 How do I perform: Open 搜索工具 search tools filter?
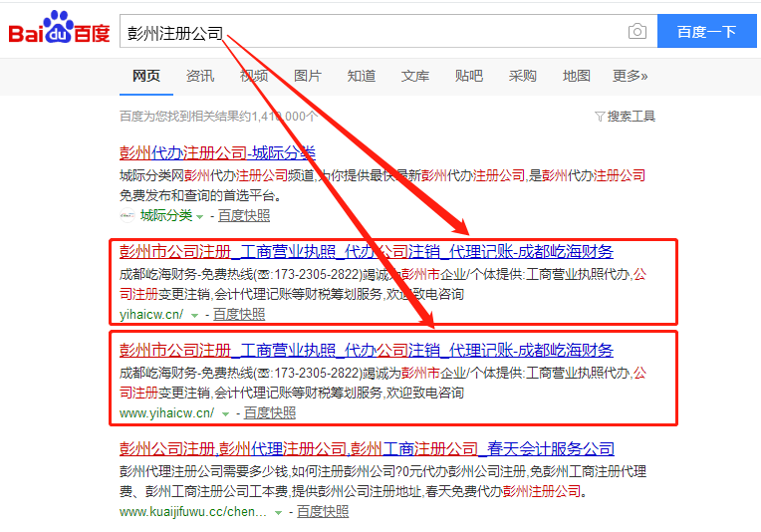click(625, 117)
